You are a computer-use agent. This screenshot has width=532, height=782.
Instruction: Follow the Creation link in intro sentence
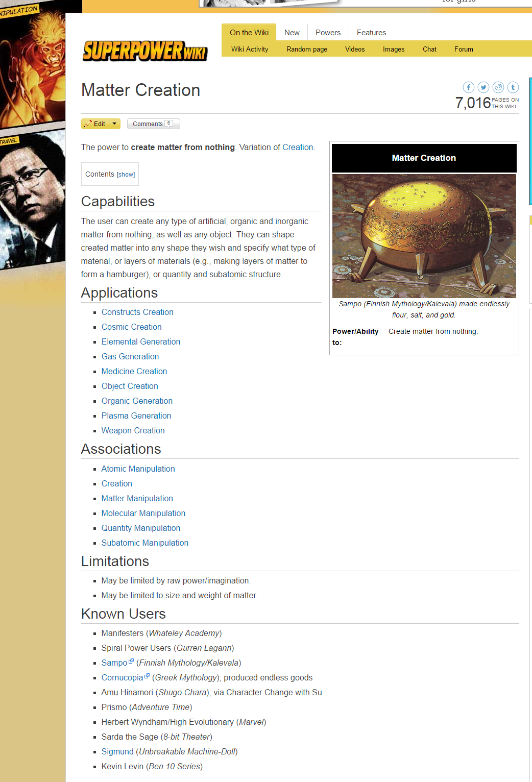click(298, 147)
